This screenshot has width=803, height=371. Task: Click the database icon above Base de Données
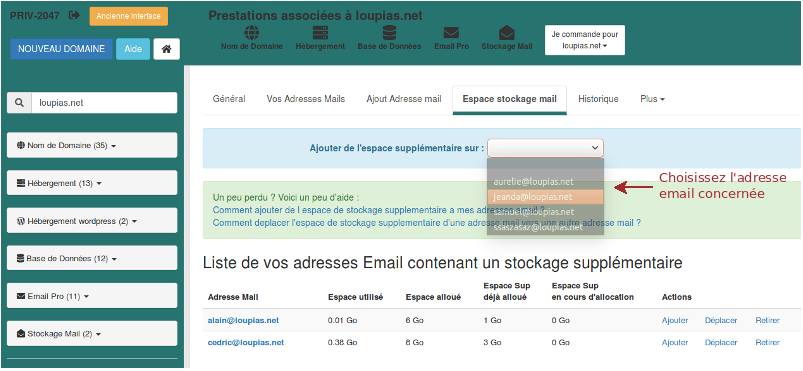389,33
